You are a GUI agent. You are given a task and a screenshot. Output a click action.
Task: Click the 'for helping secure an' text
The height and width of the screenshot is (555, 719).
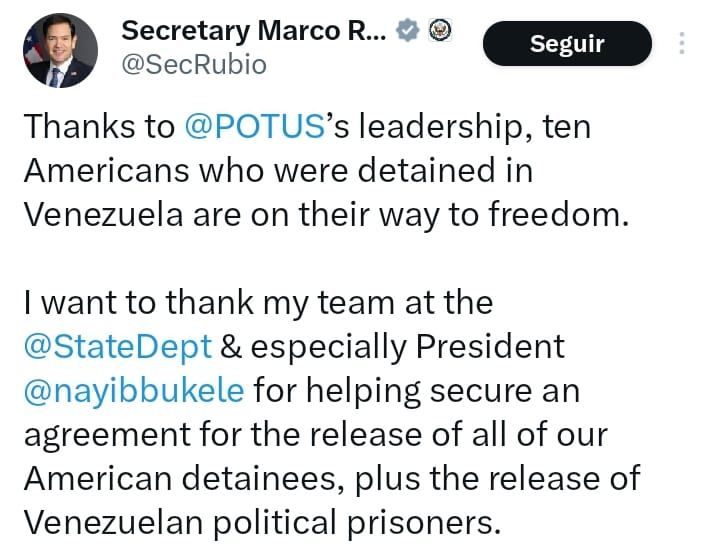416,390
